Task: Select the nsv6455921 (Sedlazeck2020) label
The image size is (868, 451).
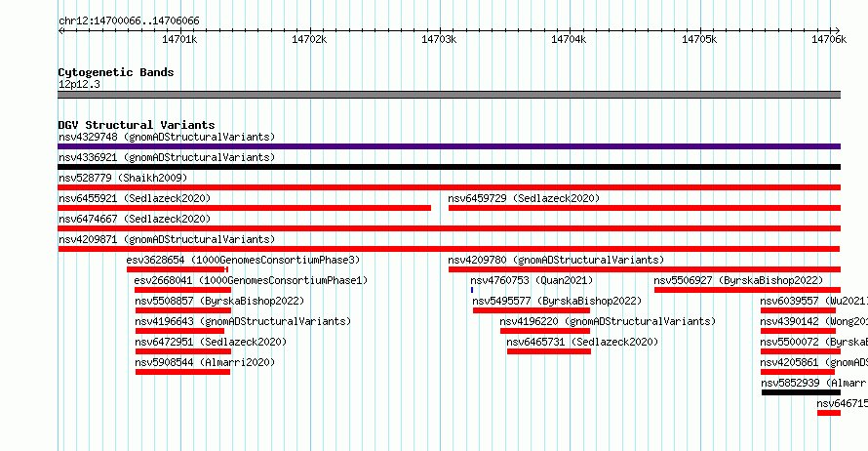Action: (x=135, y=198)
